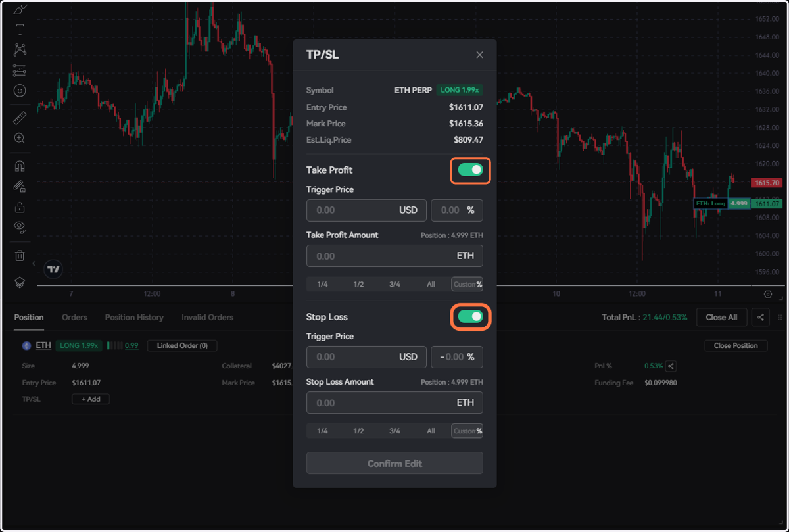The width and height of the screenshot is (789, 532).
Task: Click the 0.99 risk level link
Action: pyautogui.click(x=131, y=345)
